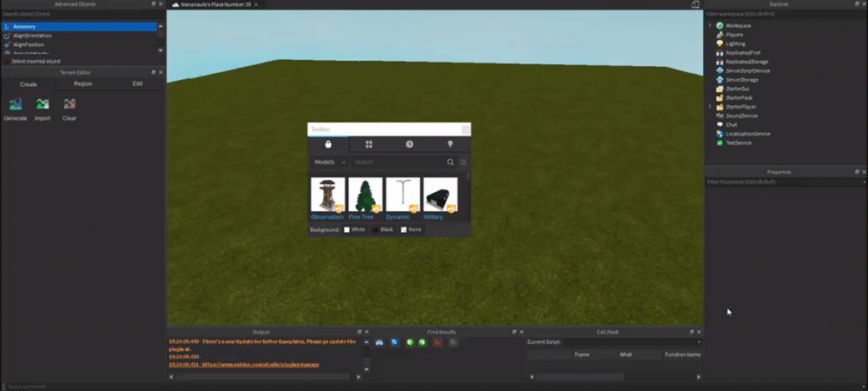Click the LocalizationService icon in Explorer
This screenshot has width=868, height=391.
coord(720,134)
